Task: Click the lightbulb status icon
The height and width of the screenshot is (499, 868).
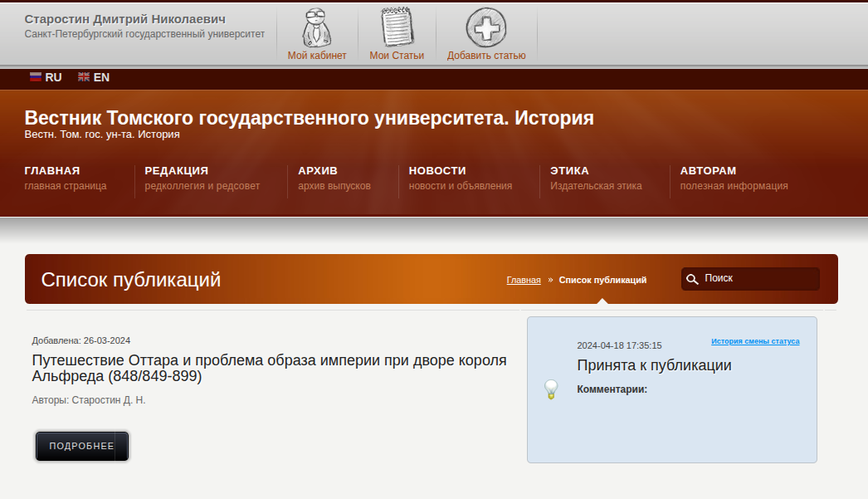Action: point(550,389)
